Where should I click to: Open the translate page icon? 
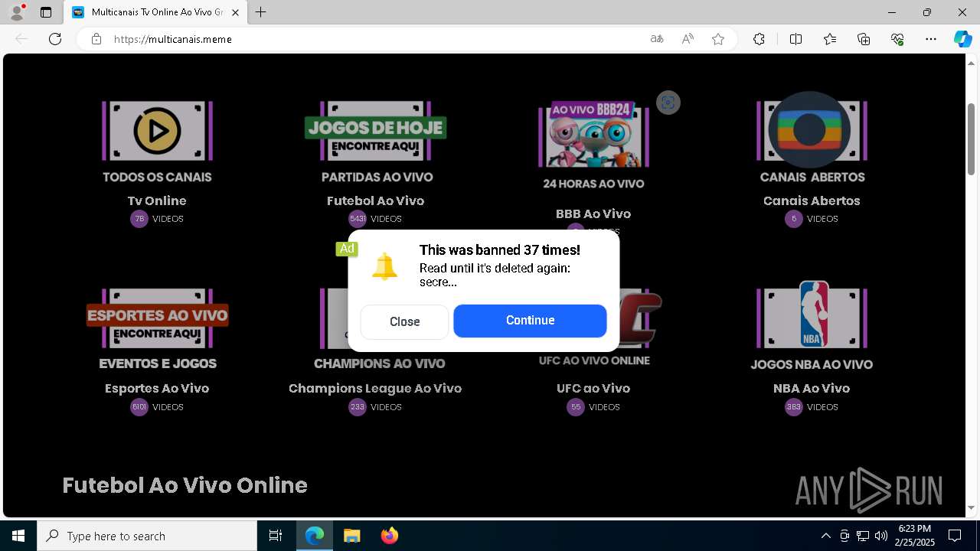657,39
